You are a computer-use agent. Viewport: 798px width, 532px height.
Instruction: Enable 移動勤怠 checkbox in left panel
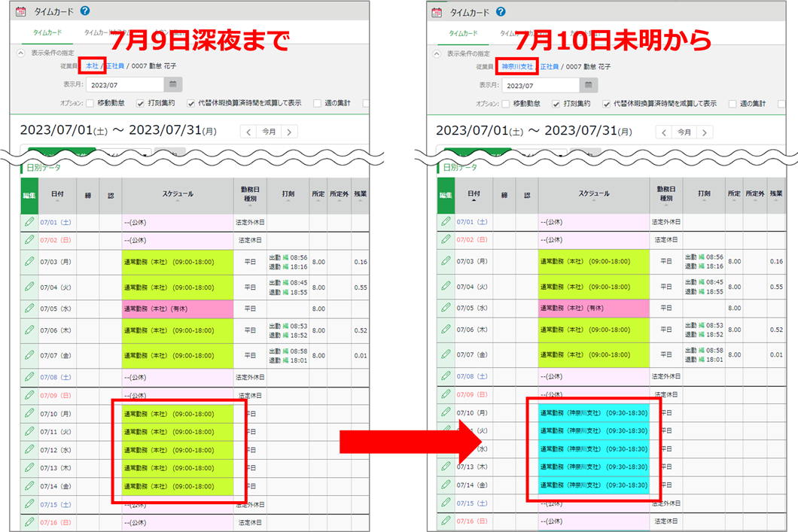90,103
